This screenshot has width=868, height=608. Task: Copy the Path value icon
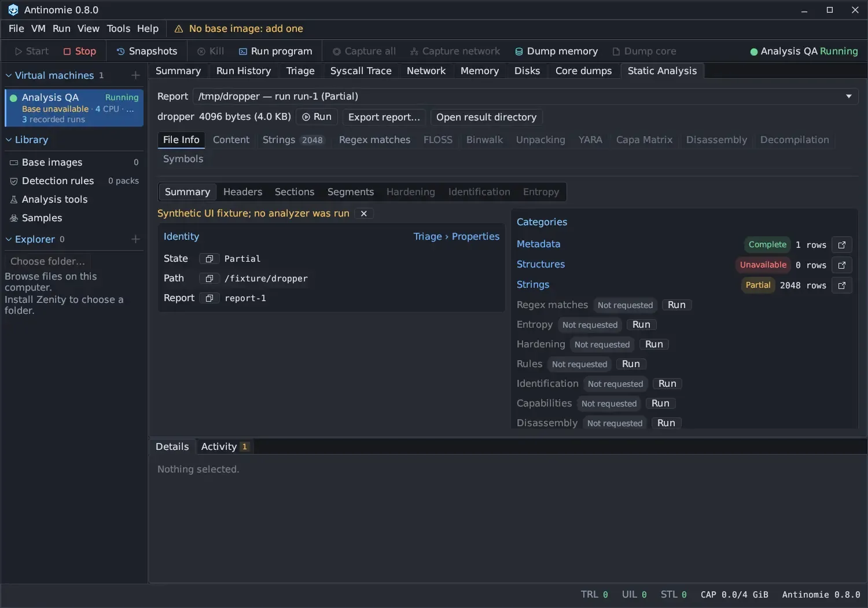tap(209, 279)
